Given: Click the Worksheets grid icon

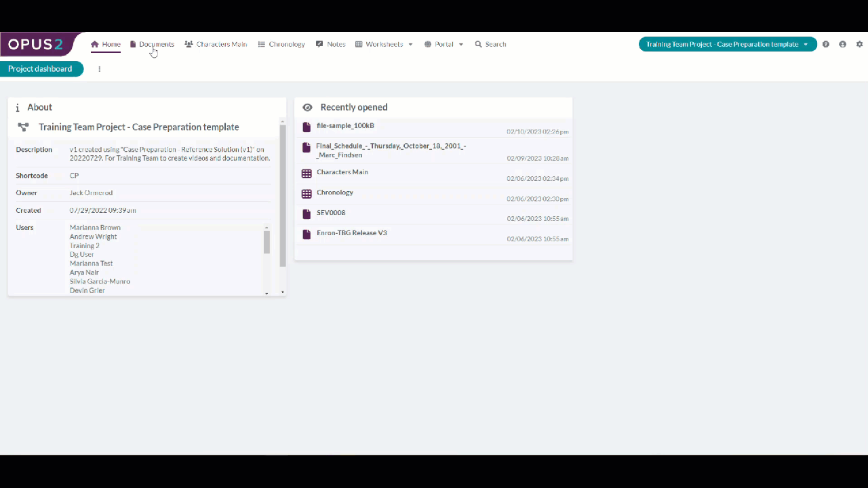Looking at the screenshot, I should tap(359, 44).
